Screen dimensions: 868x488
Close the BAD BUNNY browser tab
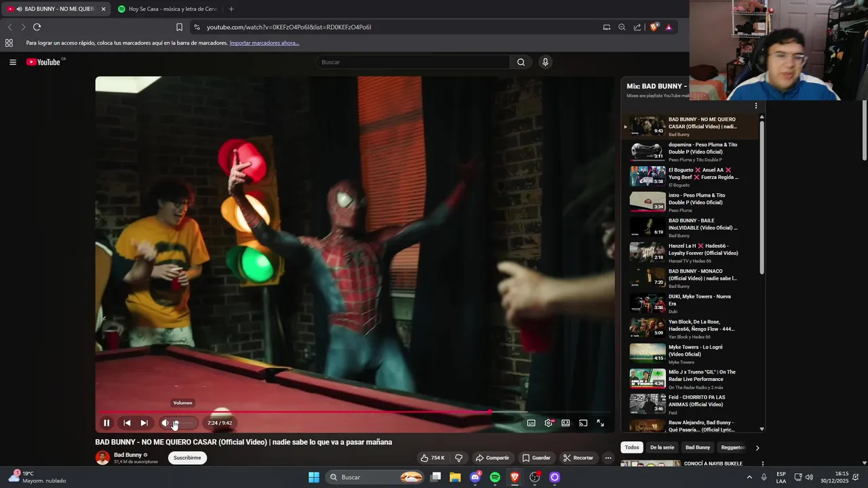click(x=104, y=9)
